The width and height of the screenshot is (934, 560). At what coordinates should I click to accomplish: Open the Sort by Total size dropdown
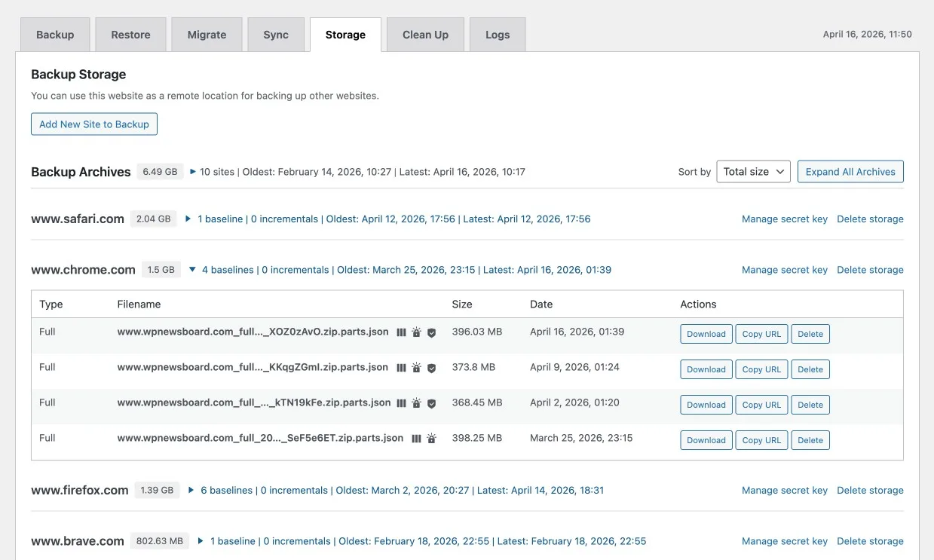[752, 172]
